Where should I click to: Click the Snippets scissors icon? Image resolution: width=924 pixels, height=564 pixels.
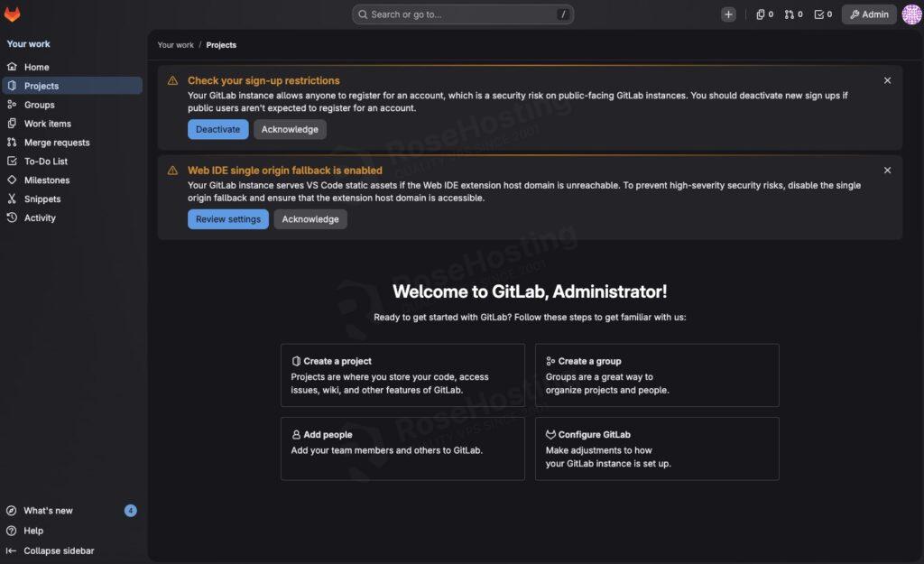coord(12,199)
